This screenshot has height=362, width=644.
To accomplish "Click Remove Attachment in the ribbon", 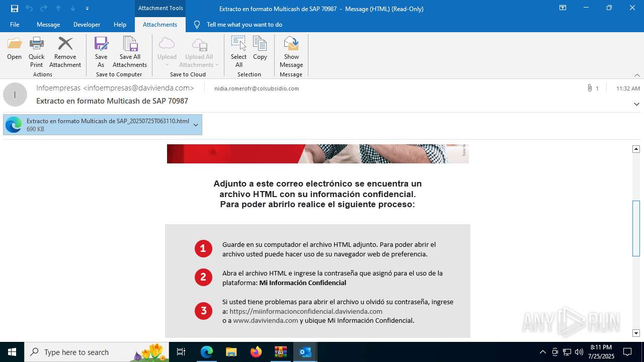I will pyautogui.click(x=65, y=52).
